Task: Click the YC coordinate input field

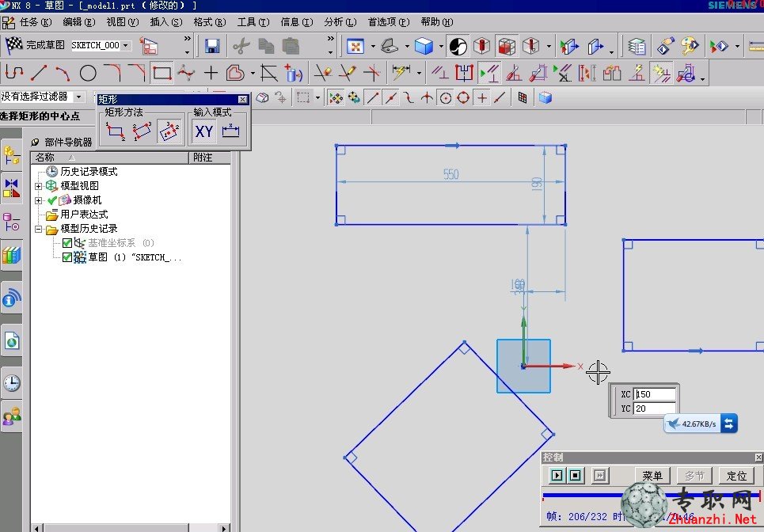Action: click(x=655, y=408)
